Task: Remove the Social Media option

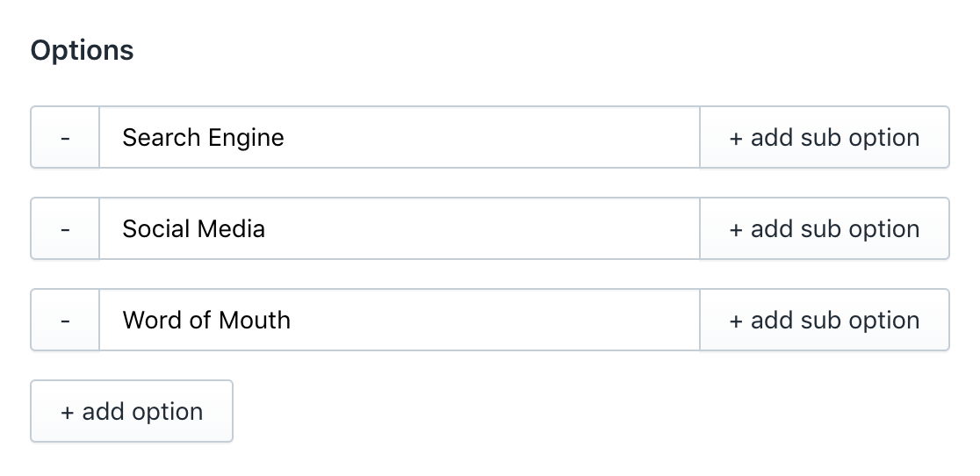Action: tap(65, 229)
